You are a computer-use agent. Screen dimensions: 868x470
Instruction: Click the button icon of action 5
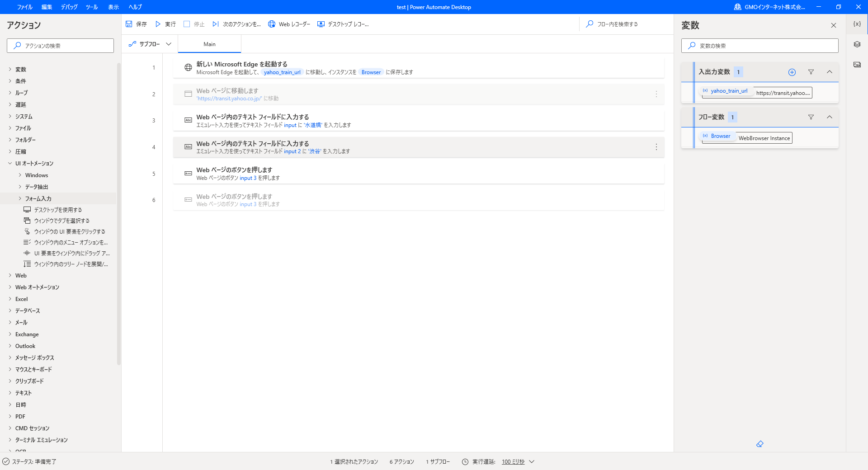click(x=188, y=174)
